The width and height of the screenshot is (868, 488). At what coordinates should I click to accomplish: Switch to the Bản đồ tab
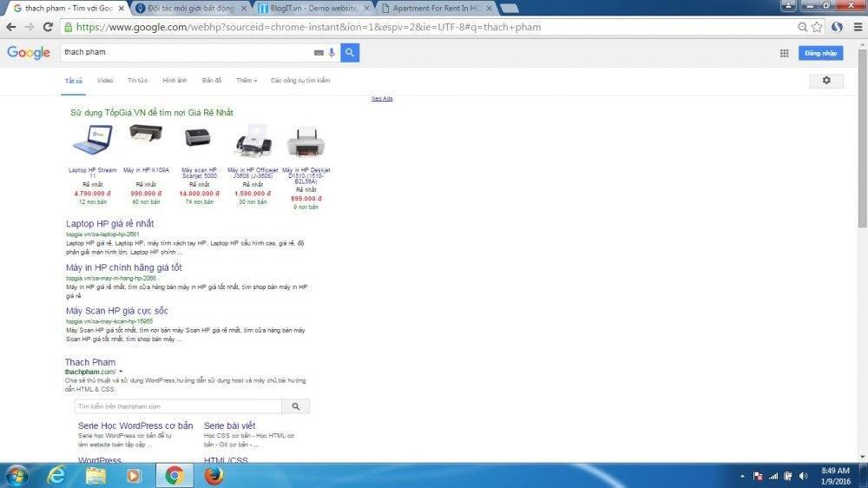point(212,80)
